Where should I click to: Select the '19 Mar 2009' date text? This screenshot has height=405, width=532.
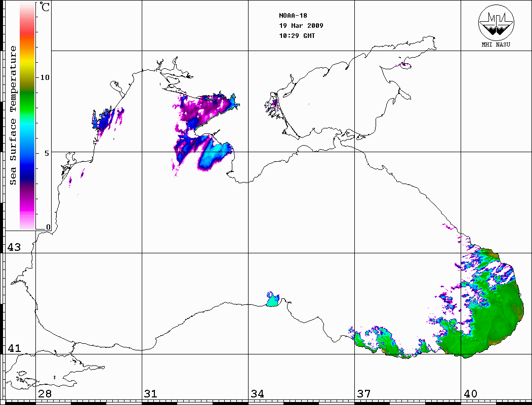(x=301, y=26)
